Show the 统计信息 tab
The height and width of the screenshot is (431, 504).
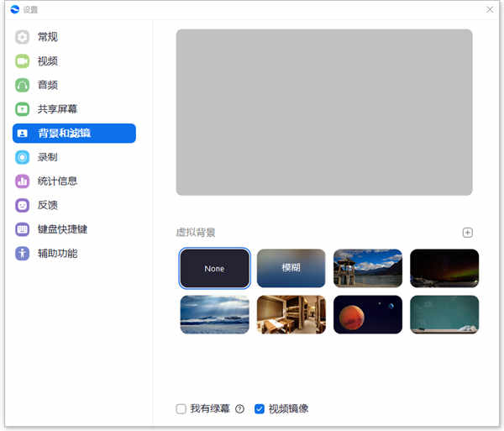pyautogui.click(x=74, y=181)
